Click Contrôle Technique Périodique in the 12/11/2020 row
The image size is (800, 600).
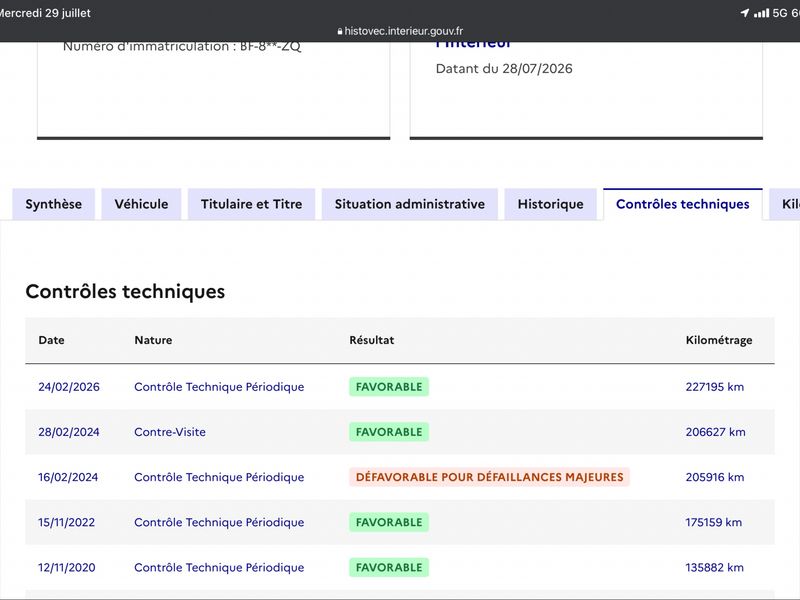click(x=219, y=567)
